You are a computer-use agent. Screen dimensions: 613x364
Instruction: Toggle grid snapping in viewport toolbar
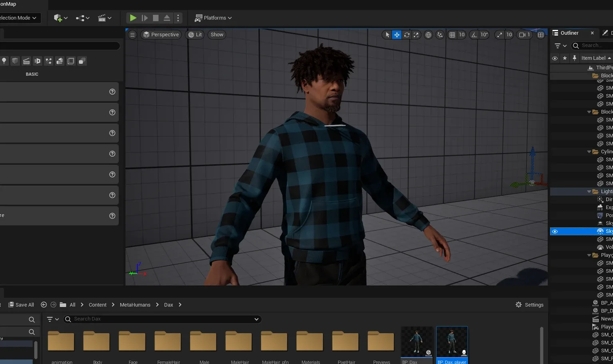pyautogui.click(x=452, y=35)
